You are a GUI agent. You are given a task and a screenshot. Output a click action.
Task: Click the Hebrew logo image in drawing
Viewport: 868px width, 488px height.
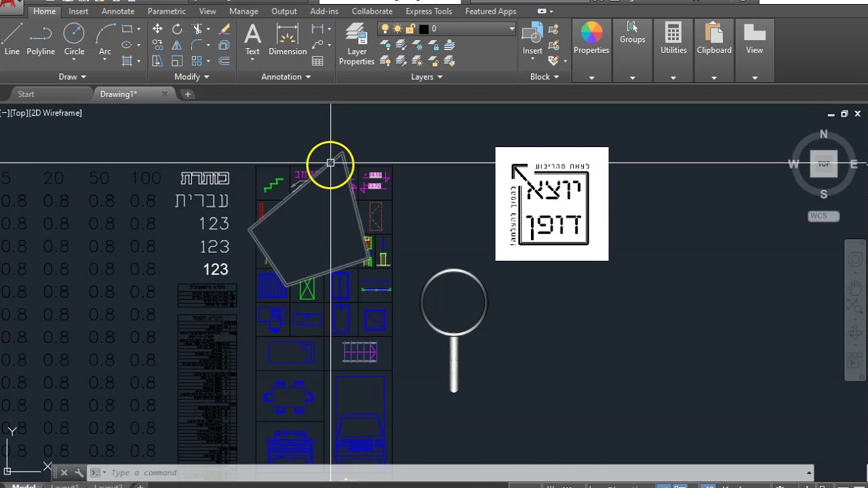(x=552, y=203)
